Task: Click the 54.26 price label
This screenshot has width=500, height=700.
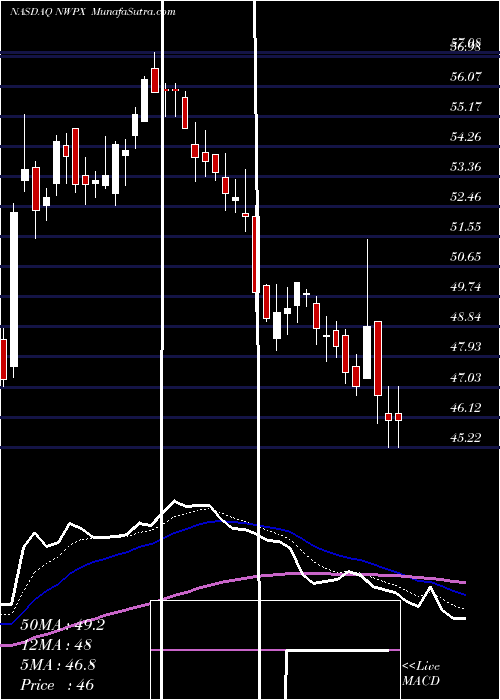Action: 466,137
